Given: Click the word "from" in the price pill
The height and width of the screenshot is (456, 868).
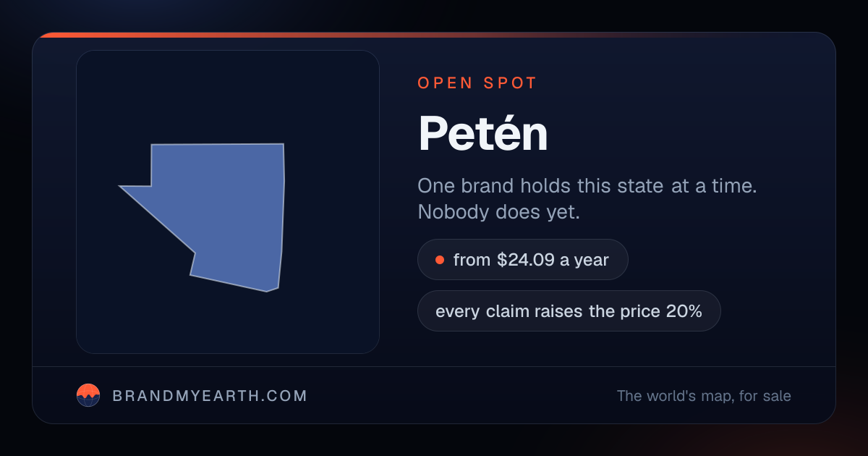Looking at the screenshot, I should coord(472,260).
